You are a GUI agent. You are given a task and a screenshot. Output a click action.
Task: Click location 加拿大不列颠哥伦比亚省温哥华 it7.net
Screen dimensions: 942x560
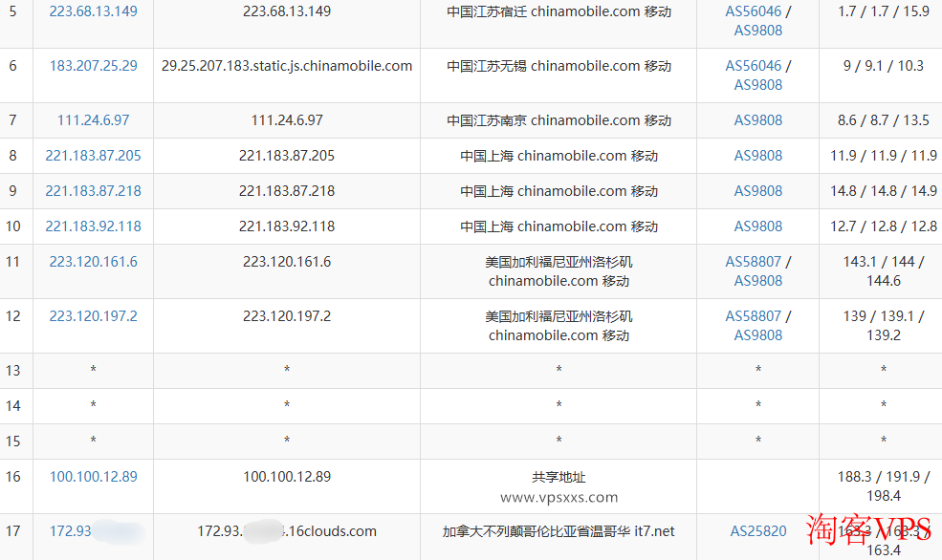click(x=559, y=531)
